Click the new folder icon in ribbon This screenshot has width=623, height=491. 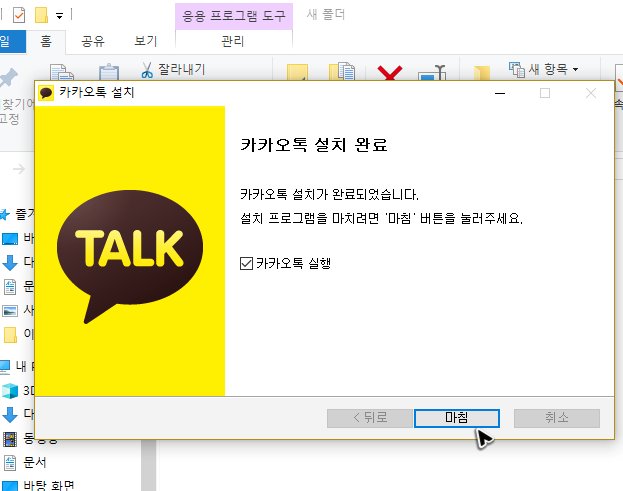[482, 74]
